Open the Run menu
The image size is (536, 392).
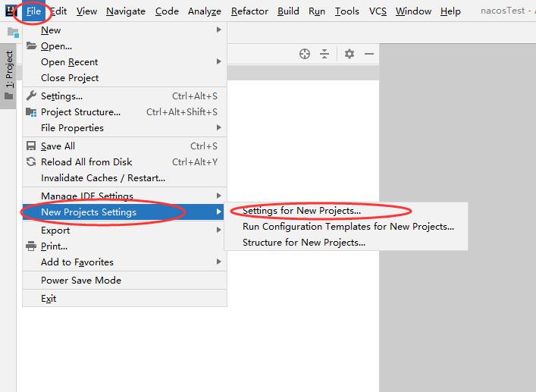click(317, 11)
